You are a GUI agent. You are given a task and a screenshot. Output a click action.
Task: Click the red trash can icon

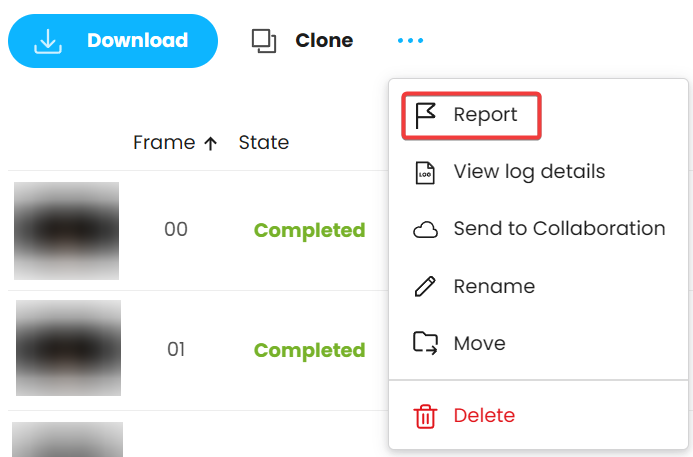425,416
